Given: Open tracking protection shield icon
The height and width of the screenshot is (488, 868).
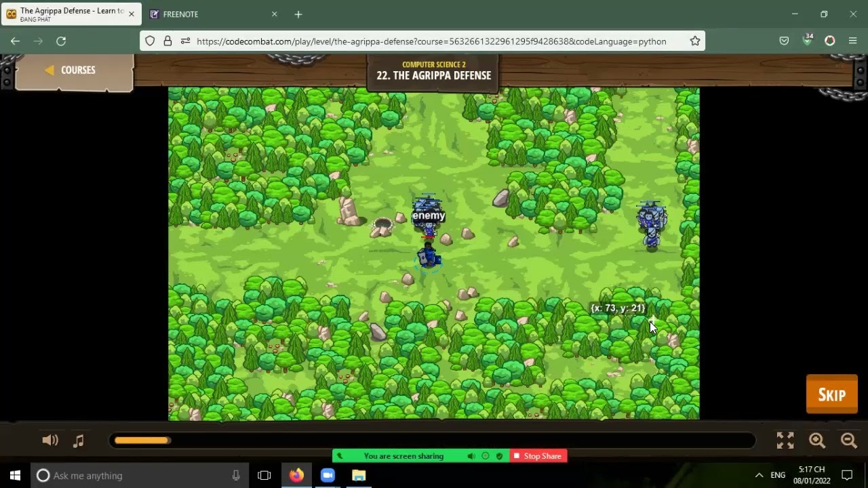Looking at the screenshot, I should 151,41.
